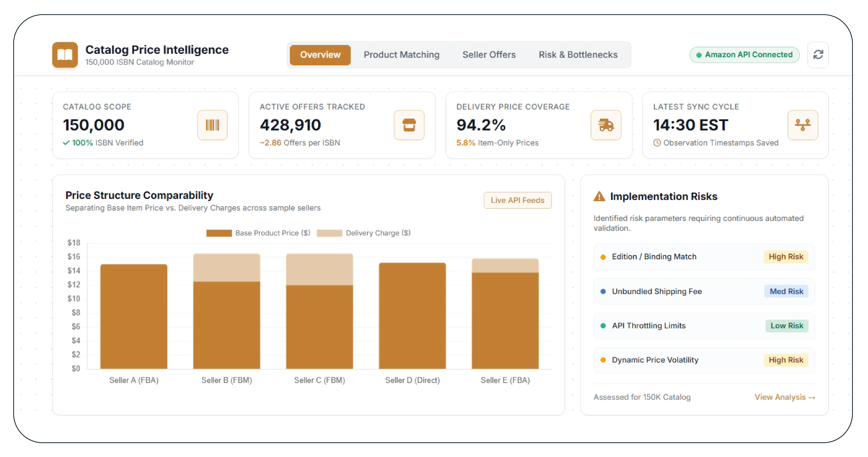
Task: Click the orange dot for Dynamic Price Volatility
Action: pos(603,360)
